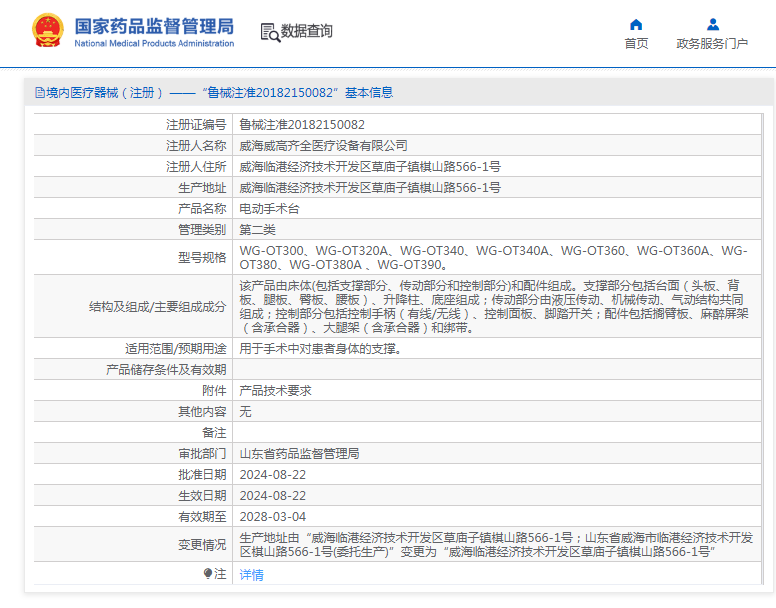Click 用于手术中对患者身体的支撑 usage text
Screen dimensions: 776x608
(321, 349)
